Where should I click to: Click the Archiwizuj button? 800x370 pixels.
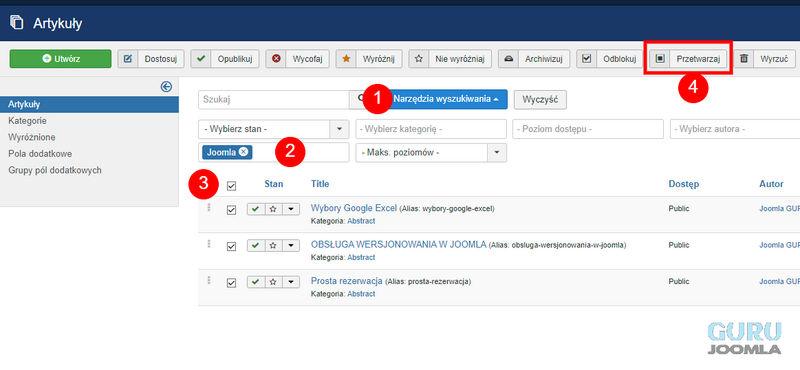click(534, 59)
